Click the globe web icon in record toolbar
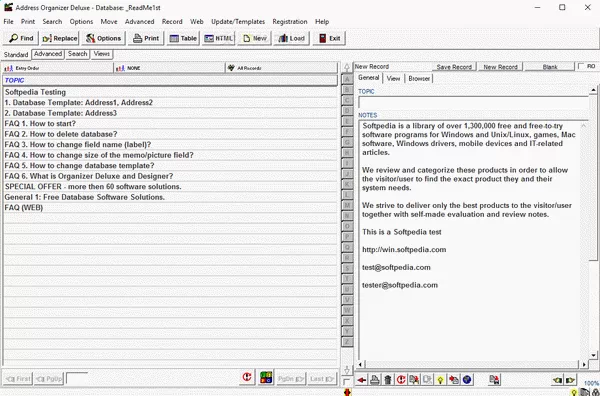 tap(467, 380)
